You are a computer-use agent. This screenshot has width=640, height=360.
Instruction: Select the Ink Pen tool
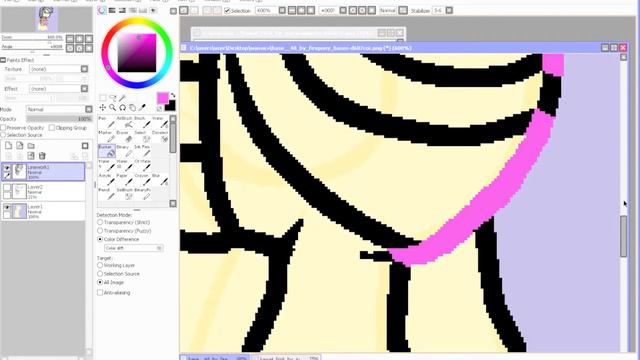[142, 151]
